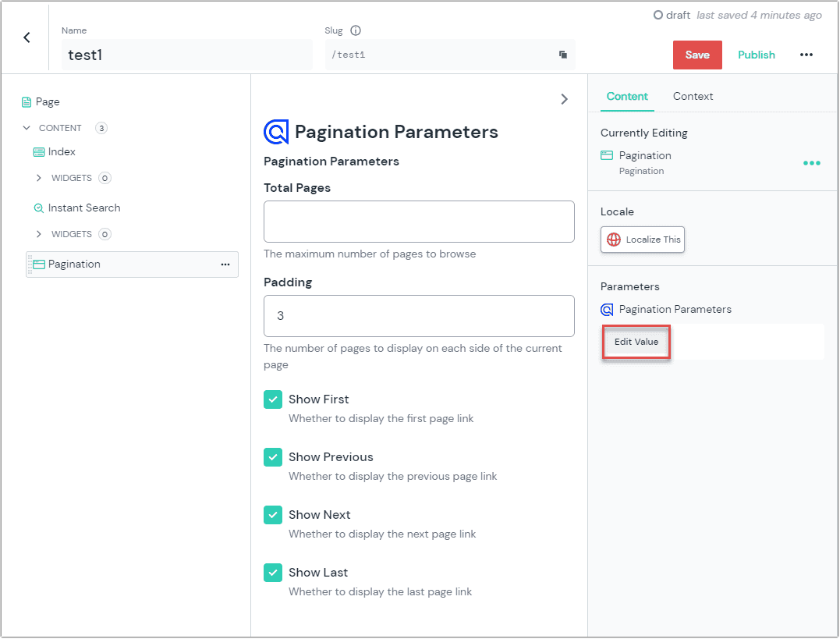The image size is (840, 639).
Task: Click the Publish button
Action: pyautogui.click(x=756, y=55)
